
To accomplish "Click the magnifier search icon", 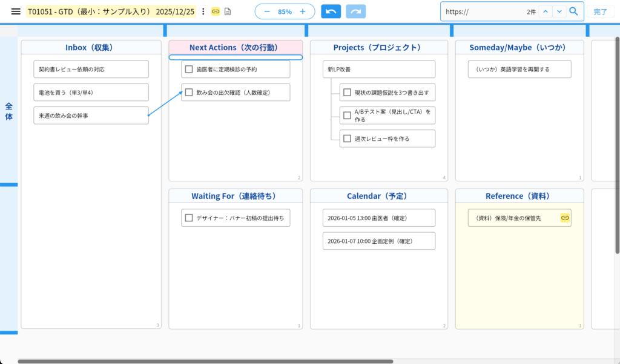I will tap(573, 11).
